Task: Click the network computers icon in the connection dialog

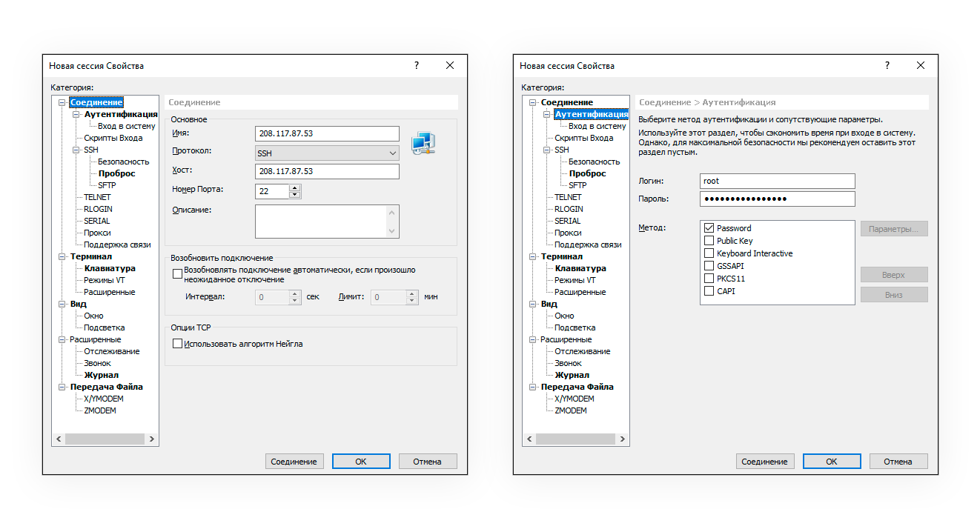Action: pyautogui.click(x=423, y=144)
